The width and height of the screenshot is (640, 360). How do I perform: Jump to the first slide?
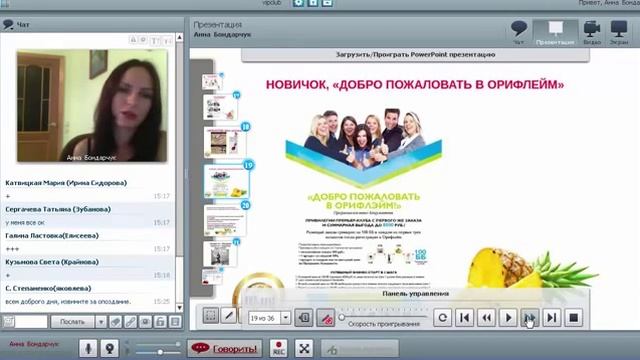point(464,317)
